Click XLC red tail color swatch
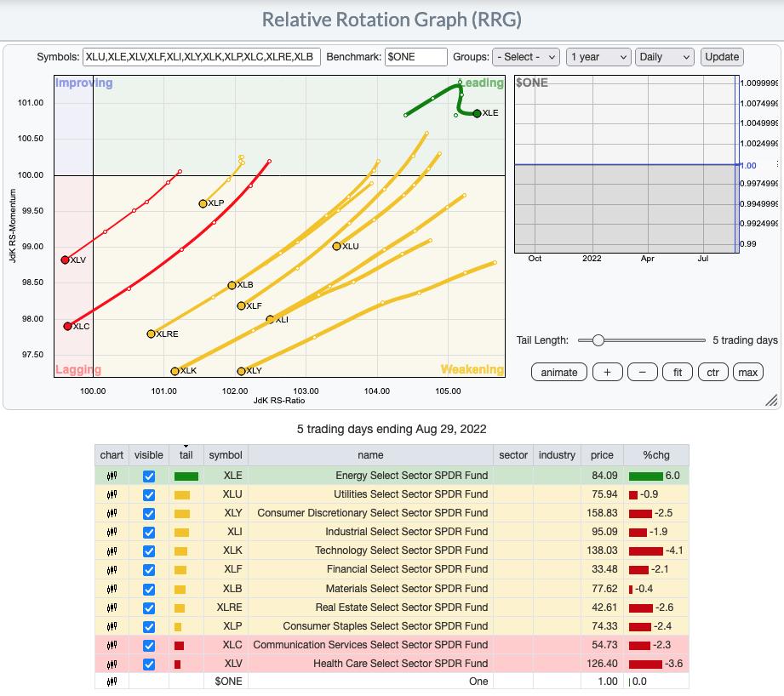Viewport: 784px width, 696px height. (x=179, y=646)
